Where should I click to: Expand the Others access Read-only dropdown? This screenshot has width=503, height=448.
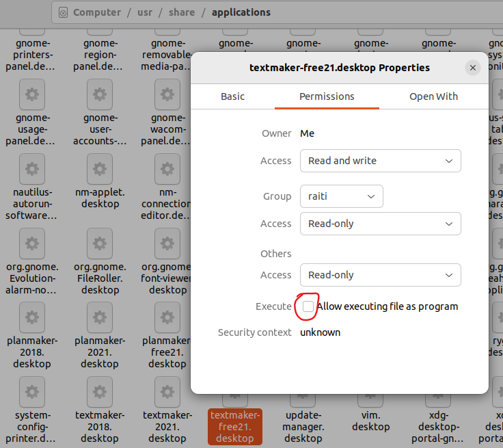point(380,275)
